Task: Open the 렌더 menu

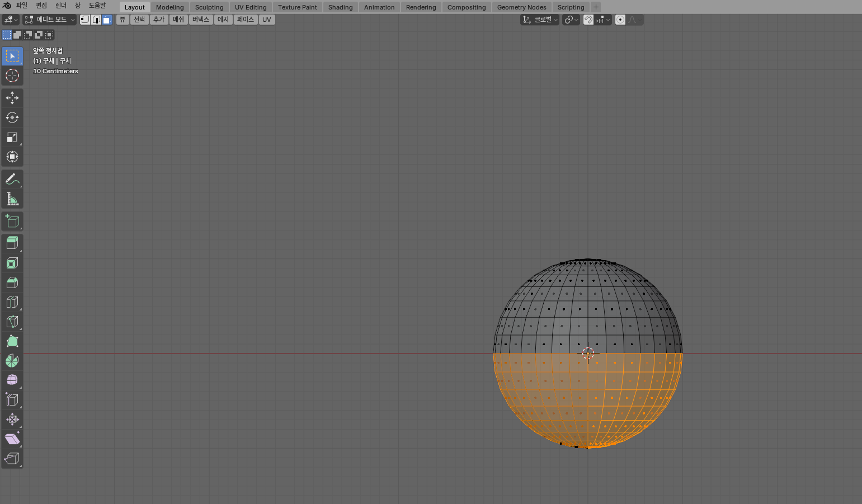Action: 61,6
